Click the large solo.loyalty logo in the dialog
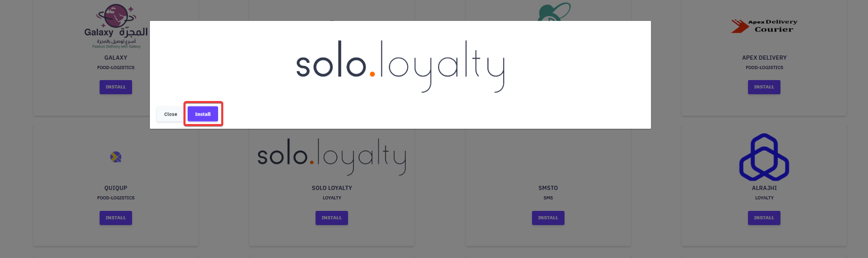The height and width of the screenshot is (258, 868). point(400,66)
